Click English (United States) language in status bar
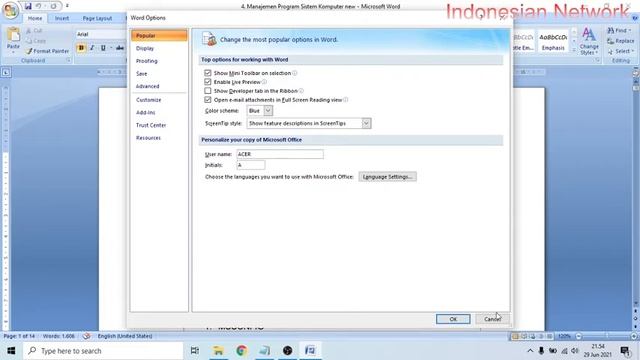This screenshot has width=640, height=360. coord(124,336)
